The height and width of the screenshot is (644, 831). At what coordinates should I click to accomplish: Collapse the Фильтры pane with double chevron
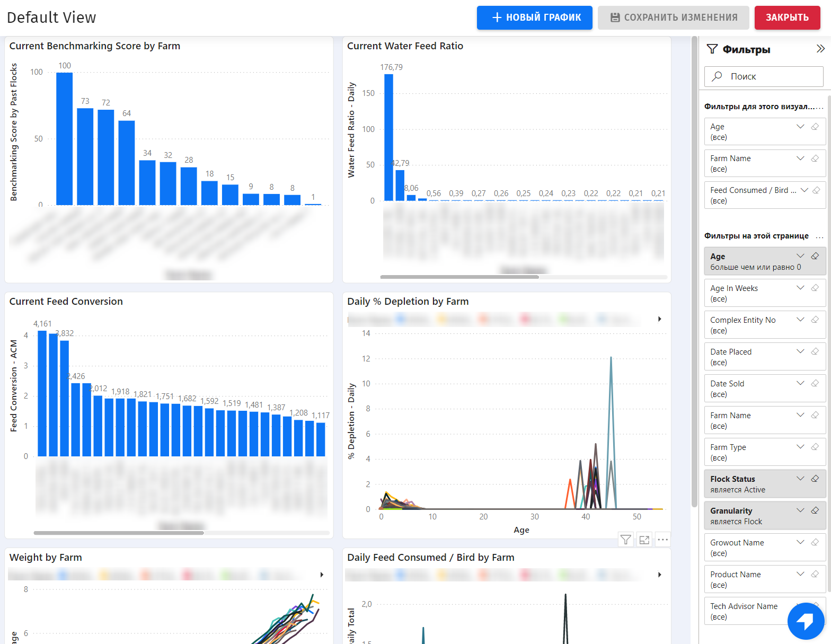[820, 49]
